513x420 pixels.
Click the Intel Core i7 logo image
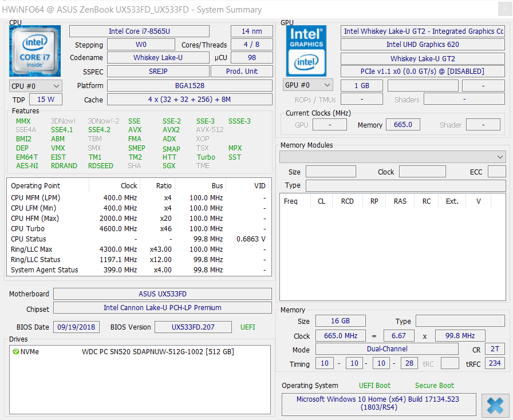(x=35, y=51)
